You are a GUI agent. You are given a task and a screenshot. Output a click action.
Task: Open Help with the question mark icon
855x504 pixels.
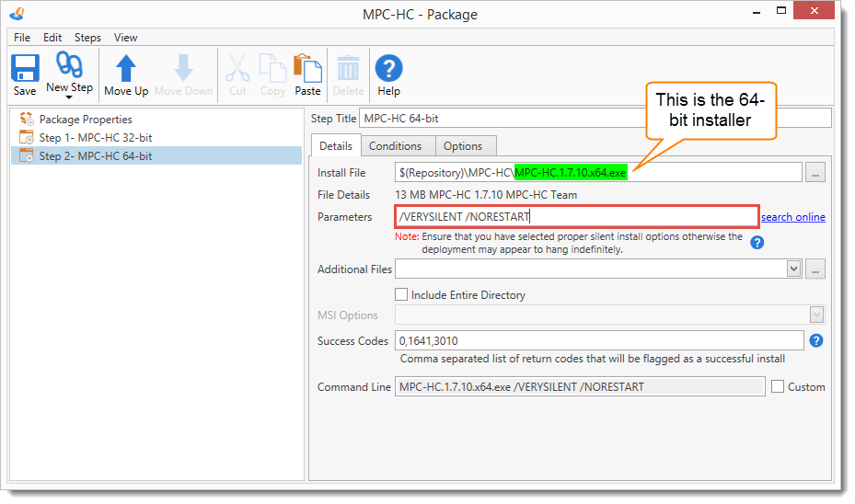pos(388,68)
